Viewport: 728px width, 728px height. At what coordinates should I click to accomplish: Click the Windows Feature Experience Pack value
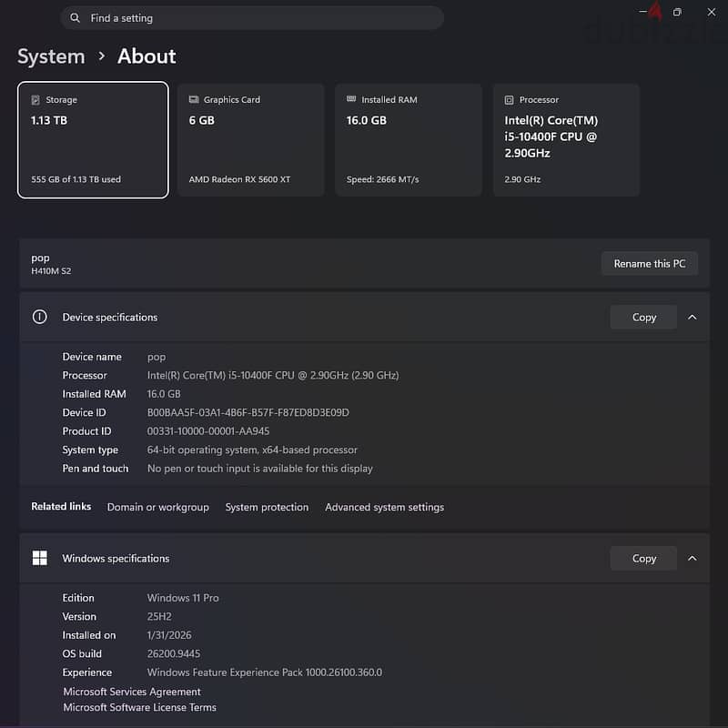tap(265, 672)
